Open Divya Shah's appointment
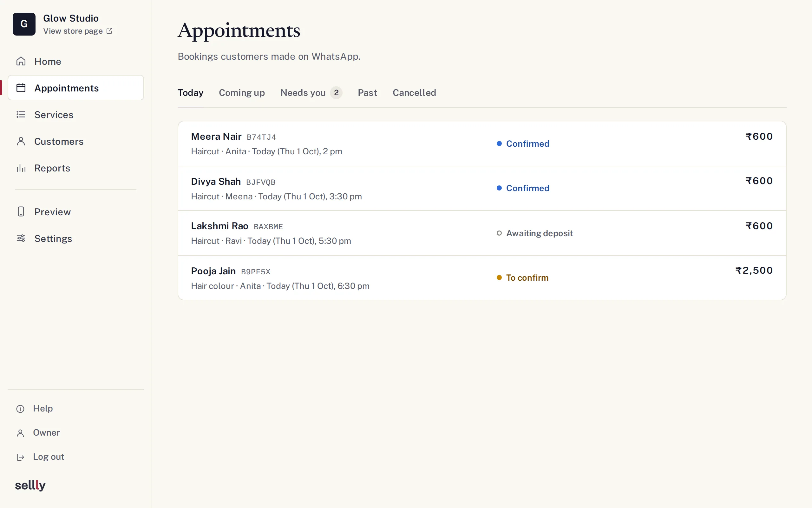 (x=482, y=188)
